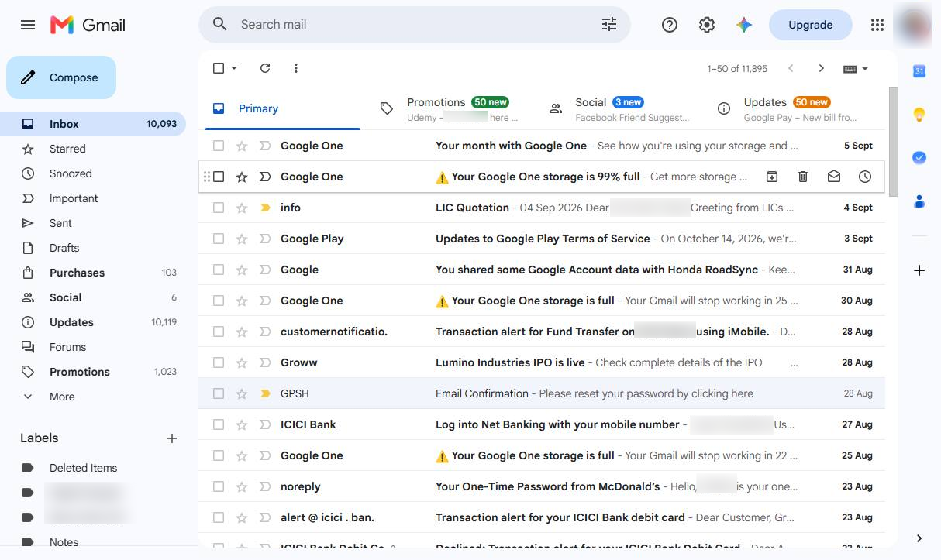Open search options filter icon
Screen dimensions: 941x560
609,25
